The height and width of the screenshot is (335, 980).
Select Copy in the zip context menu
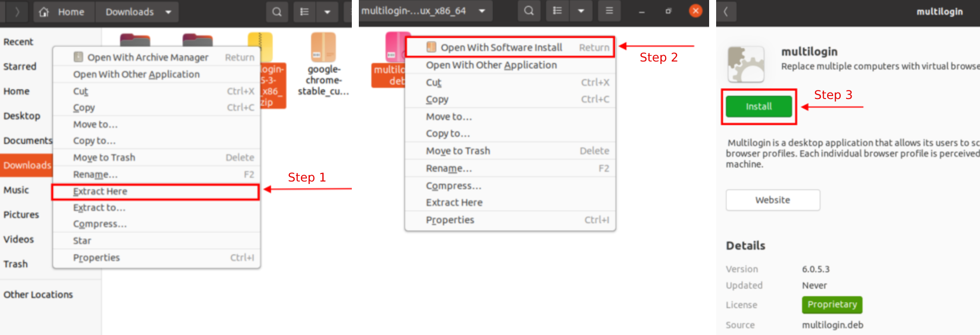click(156, 107)
